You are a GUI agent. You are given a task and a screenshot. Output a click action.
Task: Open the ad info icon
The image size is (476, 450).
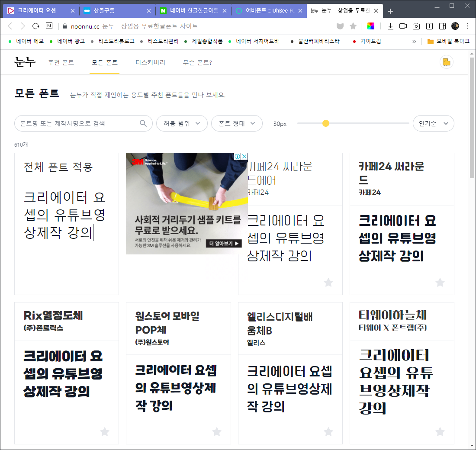238,156
